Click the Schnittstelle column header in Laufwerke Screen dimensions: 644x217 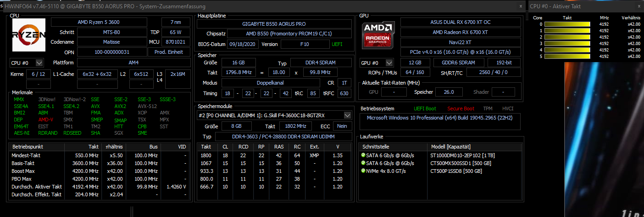(x=393, y=147)
